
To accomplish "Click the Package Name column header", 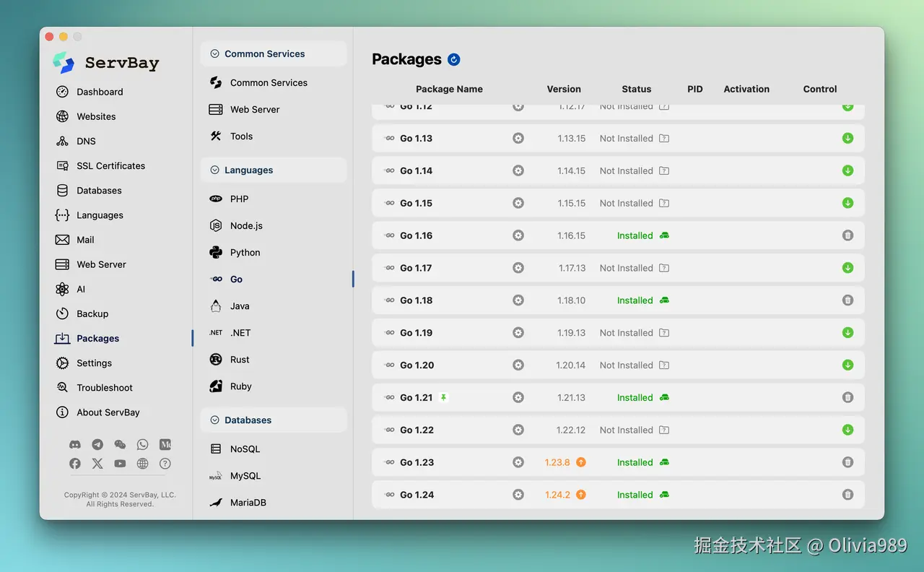I will (449, 89).
